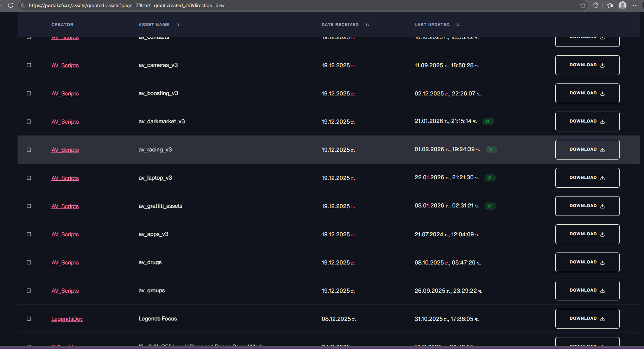Click date 08.12.2025 in Legends row
Screen dimensions: 644x349
click(x=339, y=319)
